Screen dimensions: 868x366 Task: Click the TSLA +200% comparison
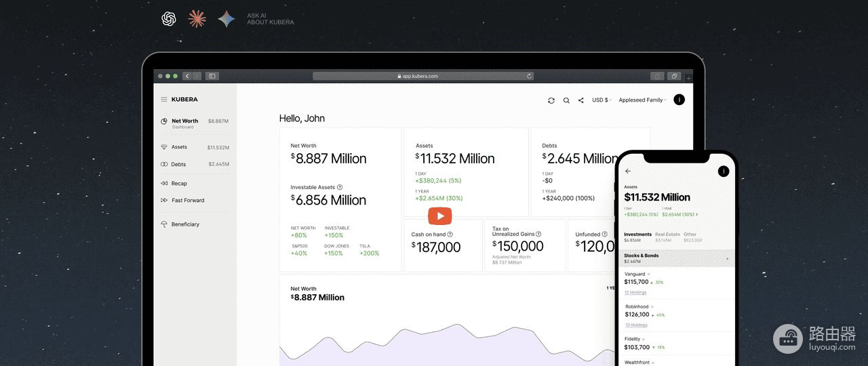pyautogui.click(x=370, y=249)
